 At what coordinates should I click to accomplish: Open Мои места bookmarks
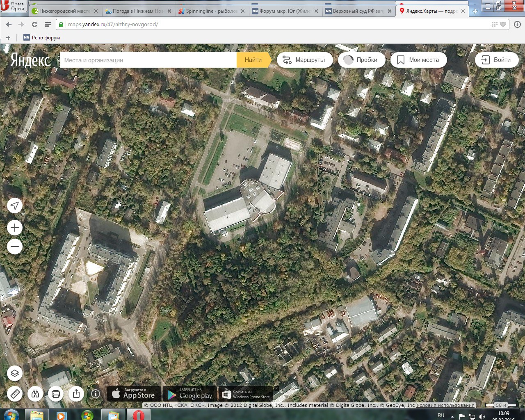point(418,60)
